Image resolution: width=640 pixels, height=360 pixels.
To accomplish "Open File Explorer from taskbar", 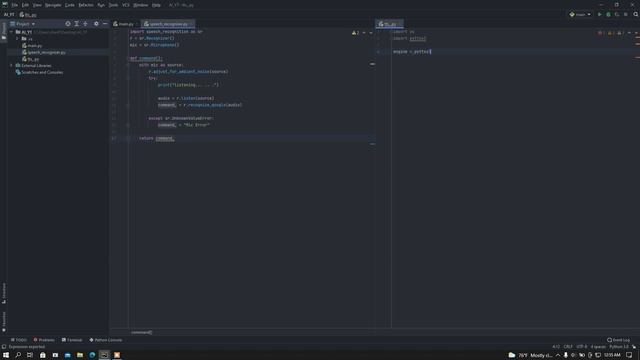I will pyautogui.click(x=80, y=355).
